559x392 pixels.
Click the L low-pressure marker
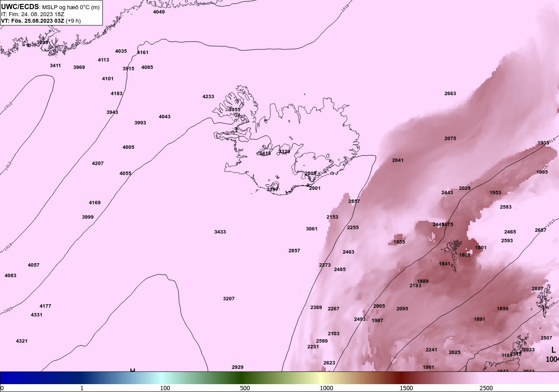(553, 350)
